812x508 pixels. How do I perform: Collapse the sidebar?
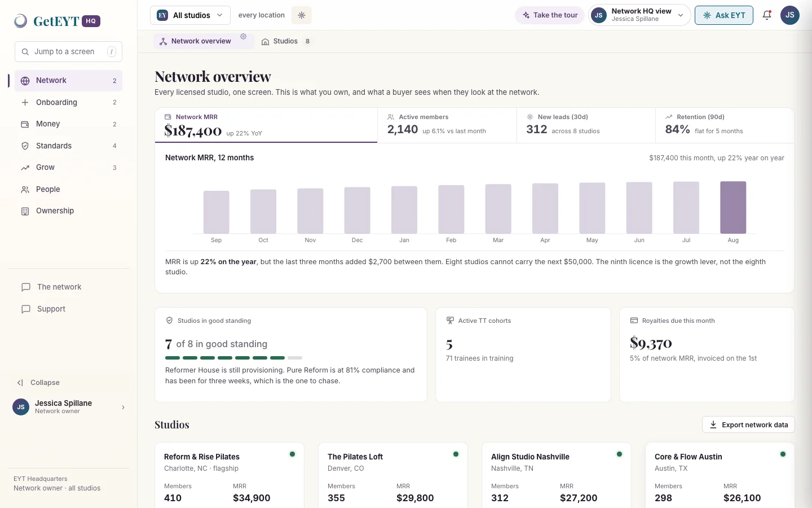[39, 383]
